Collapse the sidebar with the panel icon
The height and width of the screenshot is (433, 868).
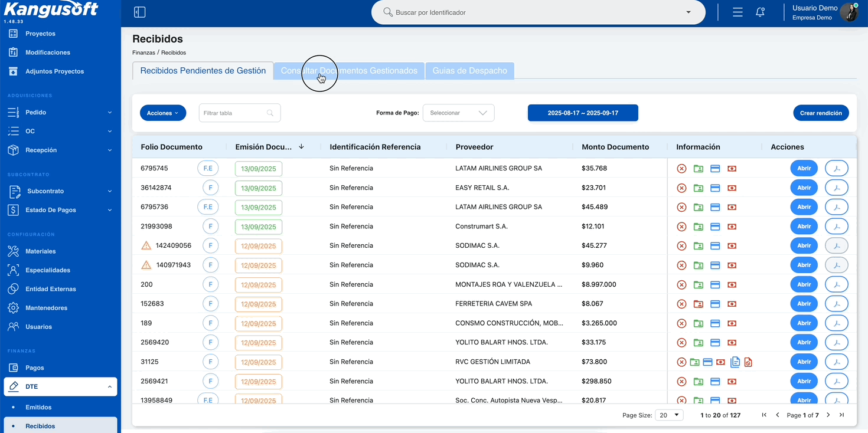click(140, 12)
